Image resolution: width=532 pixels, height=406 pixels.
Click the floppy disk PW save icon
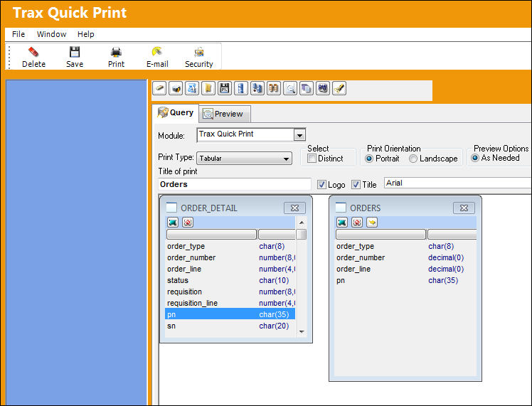[x=225, y=89]
